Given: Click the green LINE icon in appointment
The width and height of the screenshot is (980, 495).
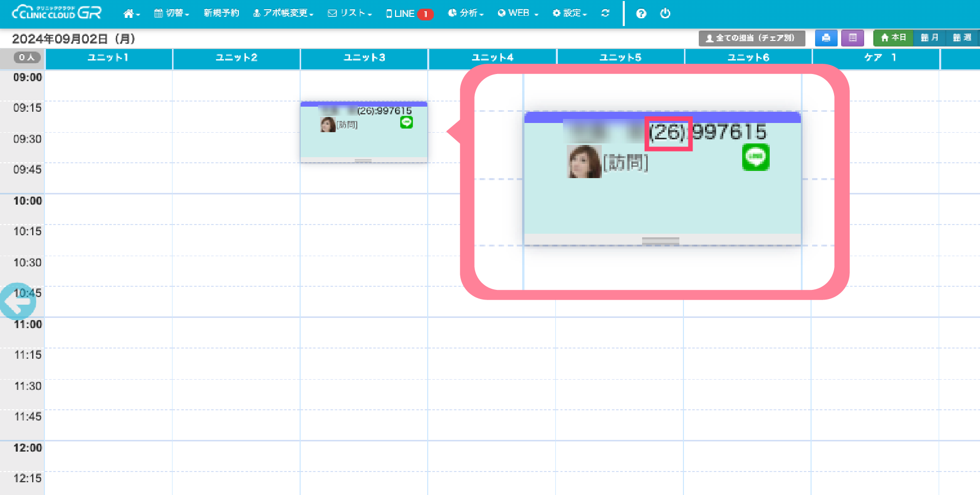Looking at the screenshot, I should click(406, 122).
